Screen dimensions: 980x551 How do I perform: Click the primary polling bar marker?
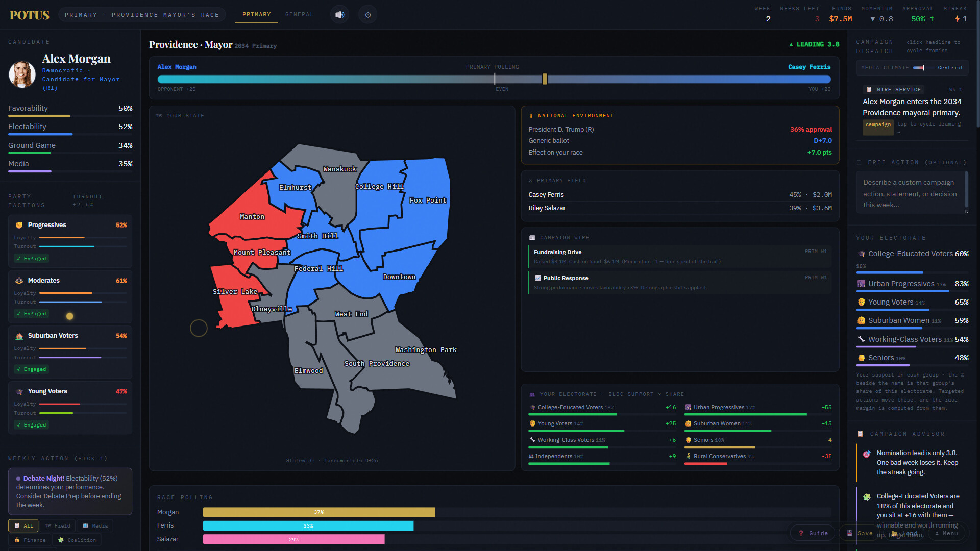pos(545,79)
